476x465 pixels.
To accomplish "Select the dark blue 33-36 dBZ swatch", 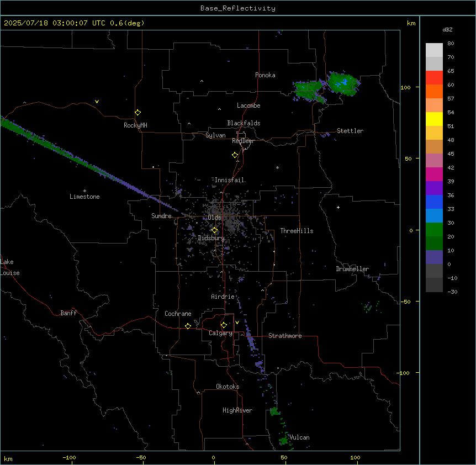I will (434, 202).
